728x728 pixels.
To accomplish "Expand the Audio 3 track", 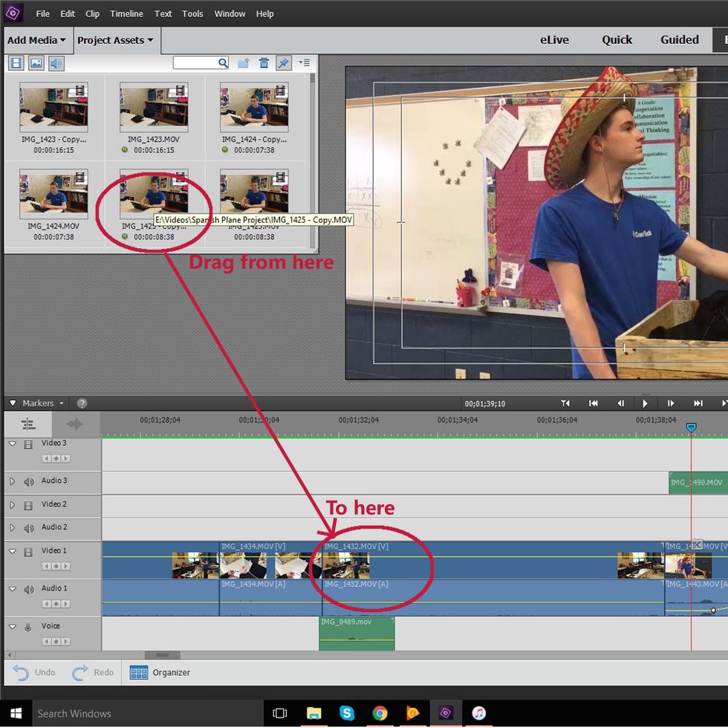I will click(x=12, y=481).
